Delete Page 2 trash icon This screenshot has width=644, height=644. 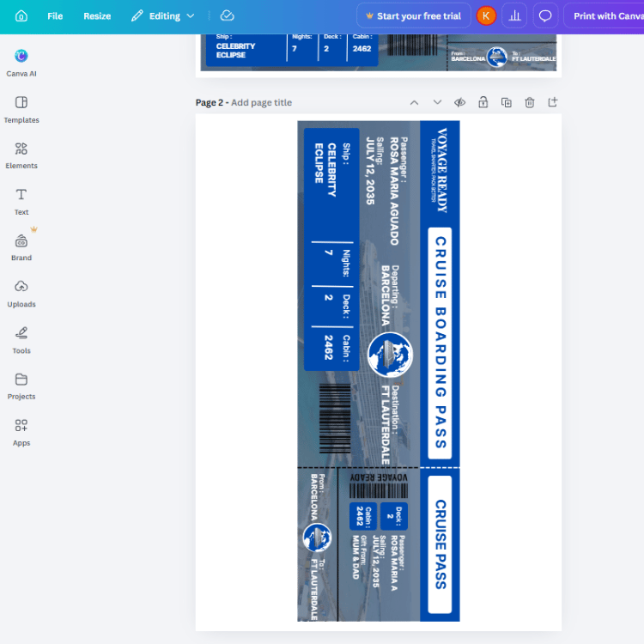coord(530,102)
